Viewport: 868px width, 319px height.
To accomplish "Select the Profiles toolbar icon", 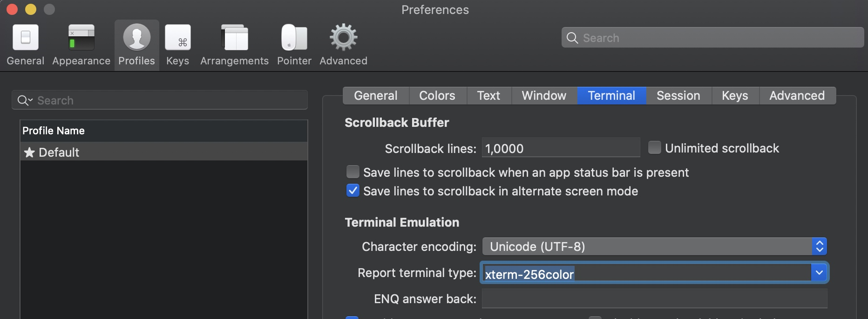I will 136,38.
